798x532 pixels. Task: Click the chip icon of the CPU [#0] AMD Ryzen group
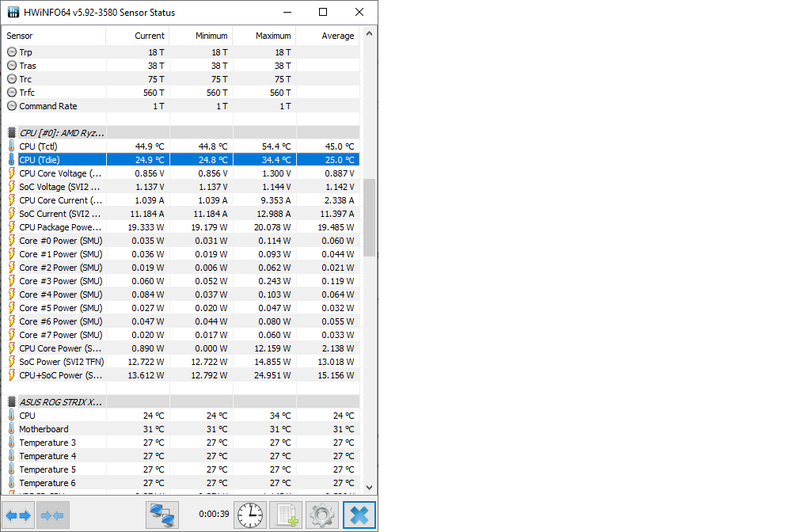click(12, 133)
